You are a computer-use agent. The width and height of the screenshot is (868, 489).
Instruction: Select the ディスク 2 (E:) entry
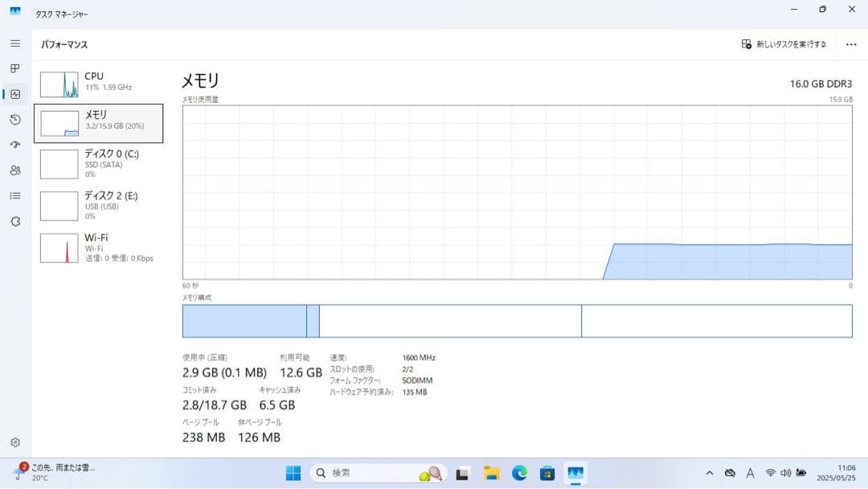coord(100,206)
